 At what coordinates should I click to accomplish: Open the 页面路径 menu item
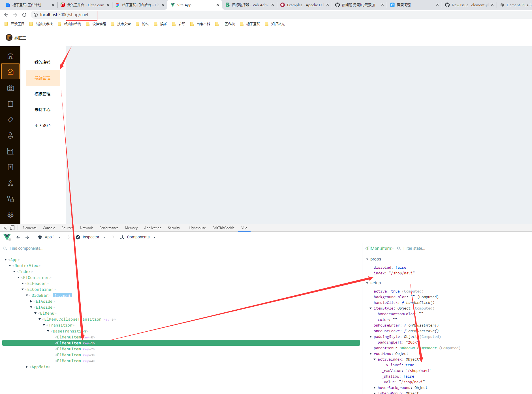[43, 126]
